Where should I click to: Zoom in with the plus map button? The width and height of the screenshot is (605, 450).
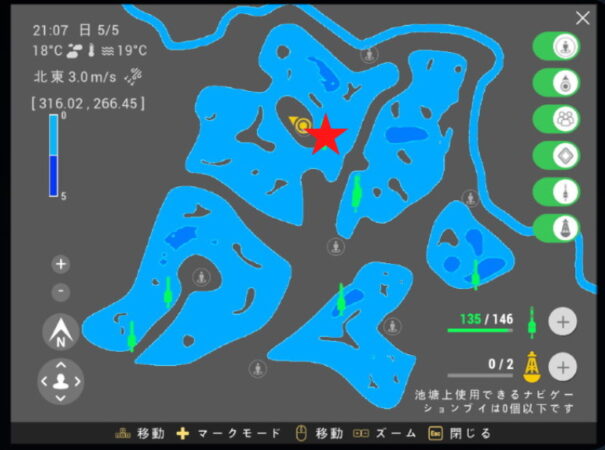coord(61,264)
